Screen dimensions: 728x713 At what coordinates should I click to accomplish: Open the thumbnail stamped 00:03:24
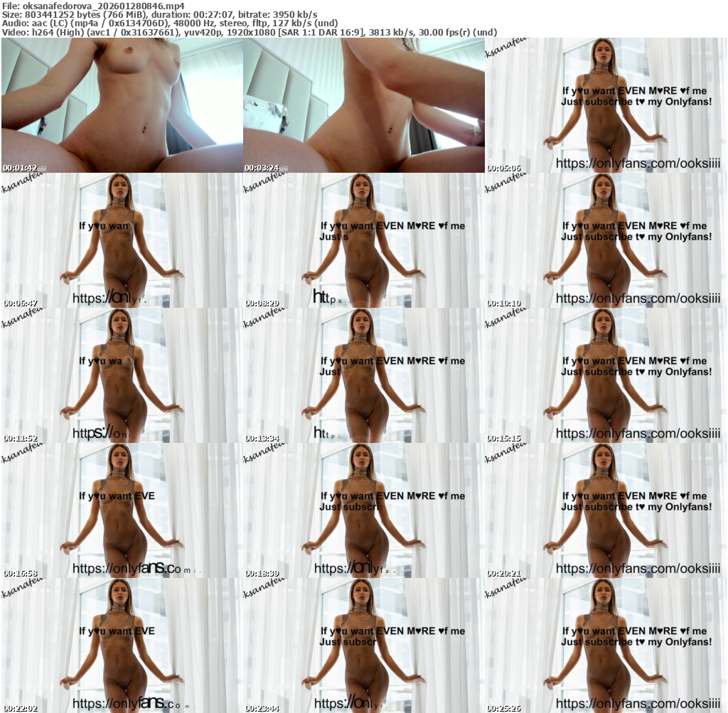click(x=364, y=105)
